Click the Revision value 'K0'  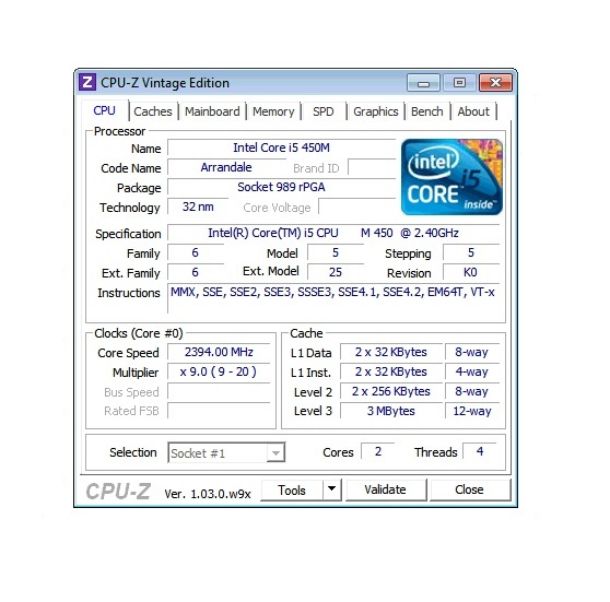pyautogui.click(x=471, y=272)
